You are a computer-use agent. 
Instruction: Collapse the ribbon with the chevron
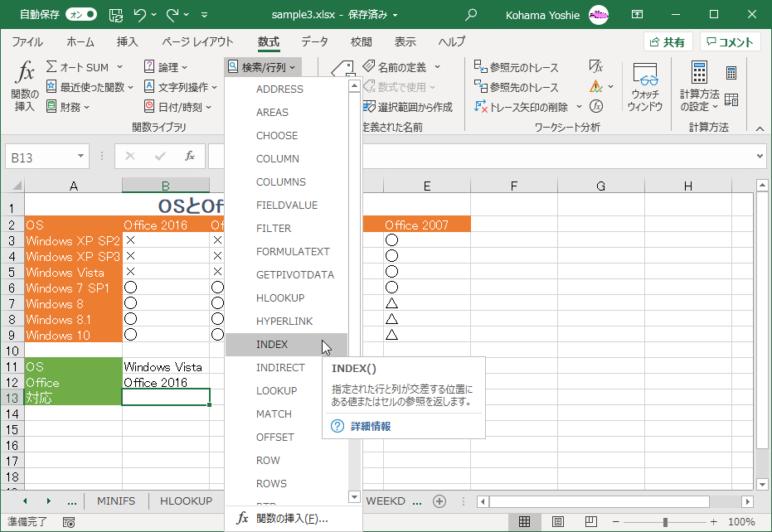click(760, 129)
